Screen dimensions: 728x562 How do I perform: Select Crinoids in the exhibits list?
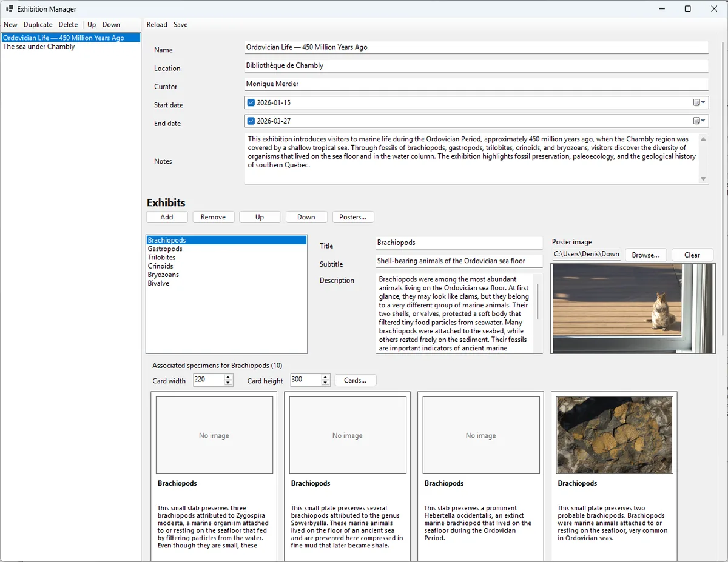click(226, 266)
